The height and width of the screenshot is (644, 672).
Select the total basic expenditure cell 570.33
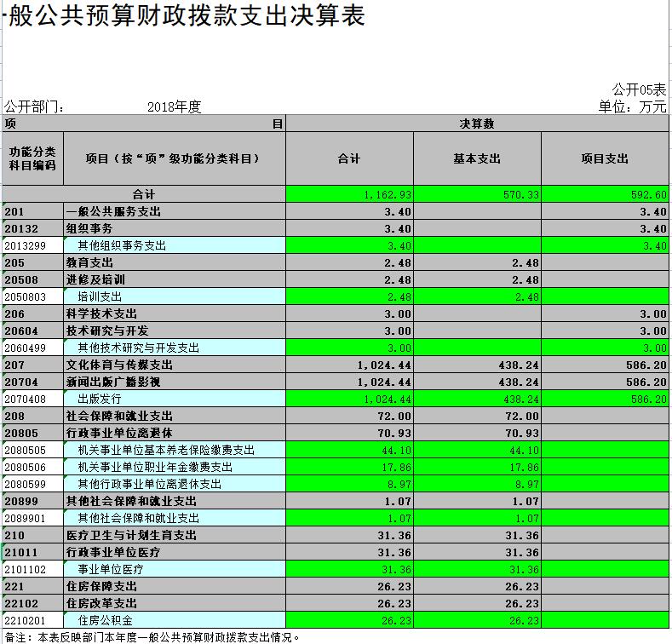pos(477,194)
